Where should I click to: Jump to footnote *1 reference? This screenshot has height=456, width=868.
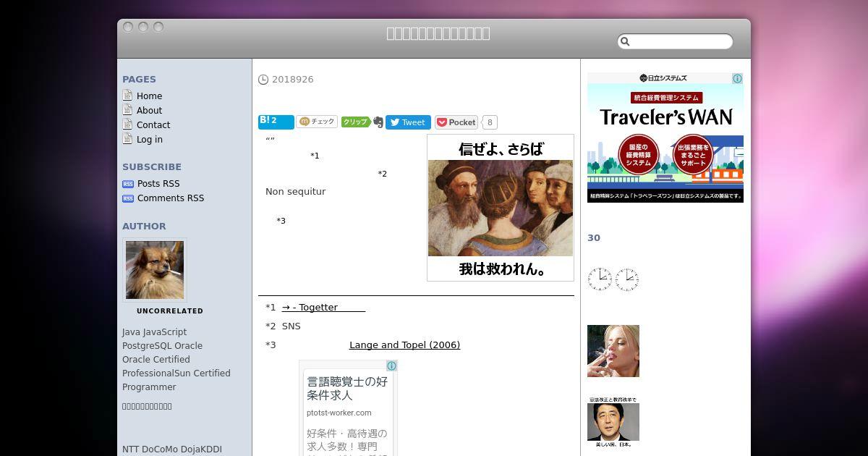point(315,156)
